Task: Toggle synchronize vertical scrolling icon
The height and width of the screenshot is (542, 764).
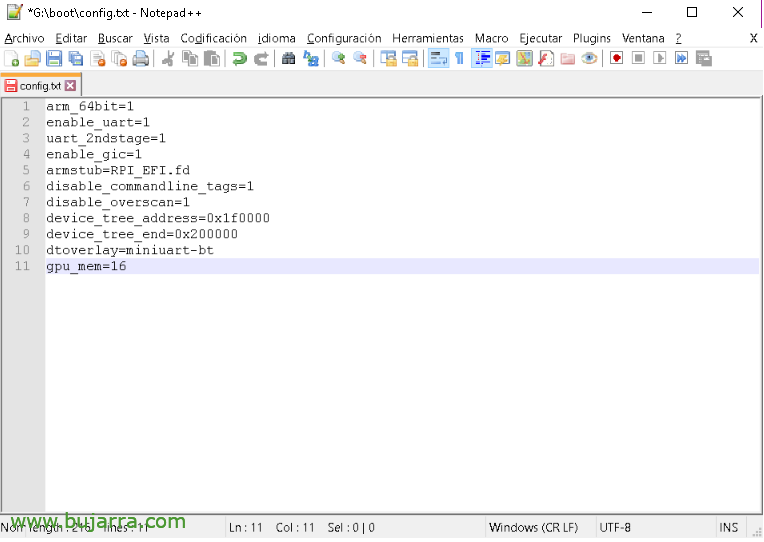Action: [388, 58]
